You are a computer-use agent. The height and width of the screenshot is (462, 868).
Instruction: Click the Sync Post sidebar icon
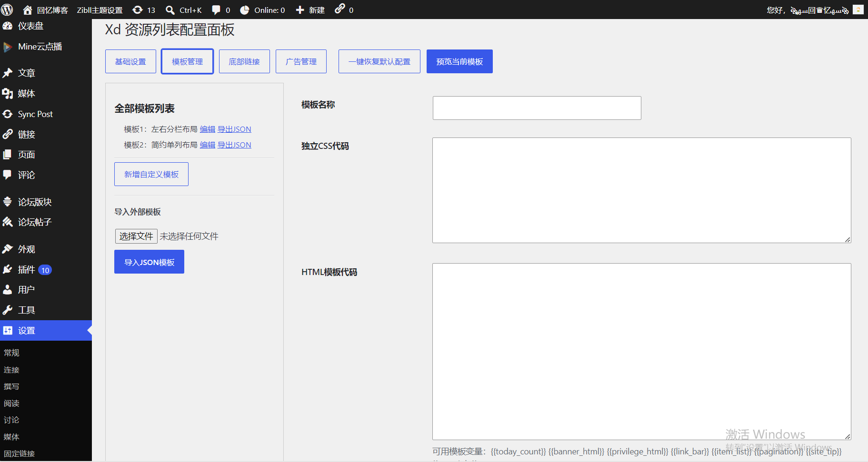pyautogui.click(x=7, y=114)
